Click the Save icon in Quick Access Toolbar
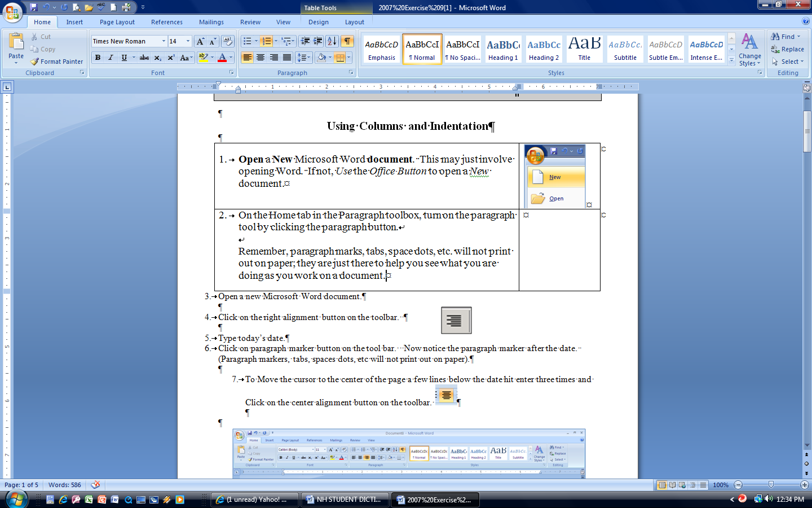 coord(34,7)
